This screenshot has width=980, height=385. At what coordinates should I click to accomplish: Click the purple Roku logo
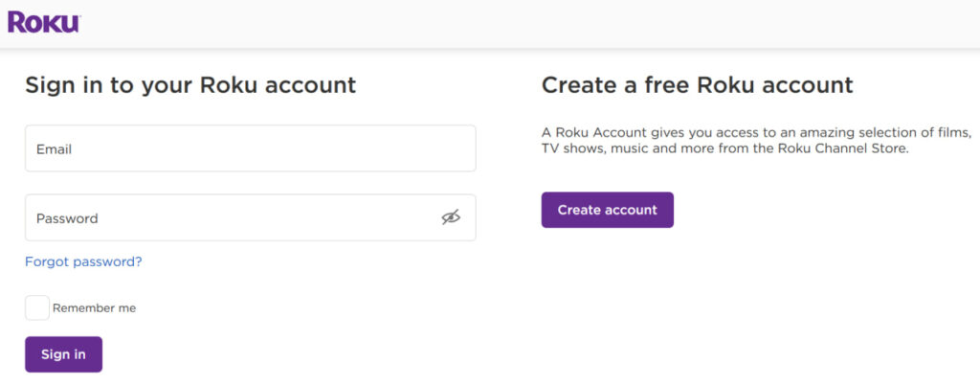[44, 22]
